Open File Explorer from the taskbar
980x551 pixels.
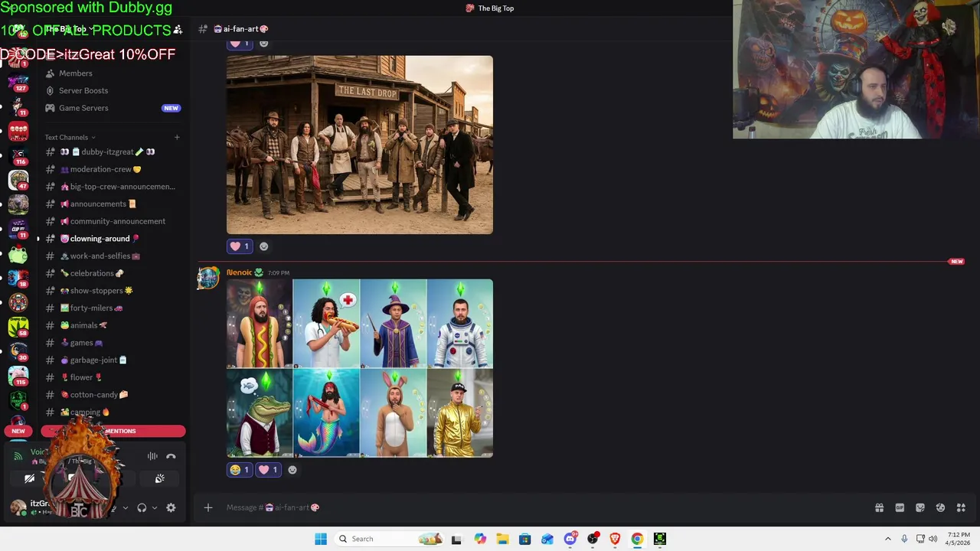(502, 539)
